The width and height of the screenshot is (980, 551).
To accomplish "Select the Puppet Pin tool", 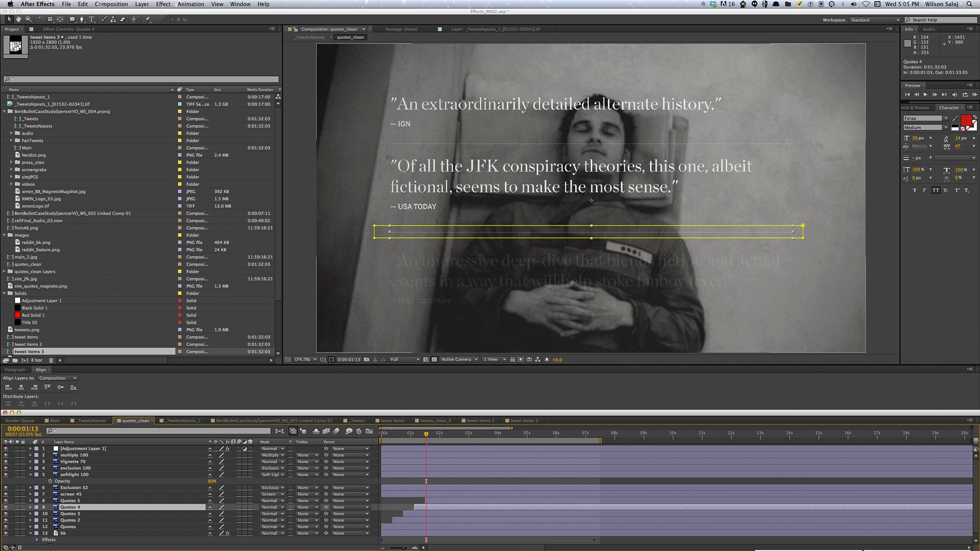I will (147, 20).
